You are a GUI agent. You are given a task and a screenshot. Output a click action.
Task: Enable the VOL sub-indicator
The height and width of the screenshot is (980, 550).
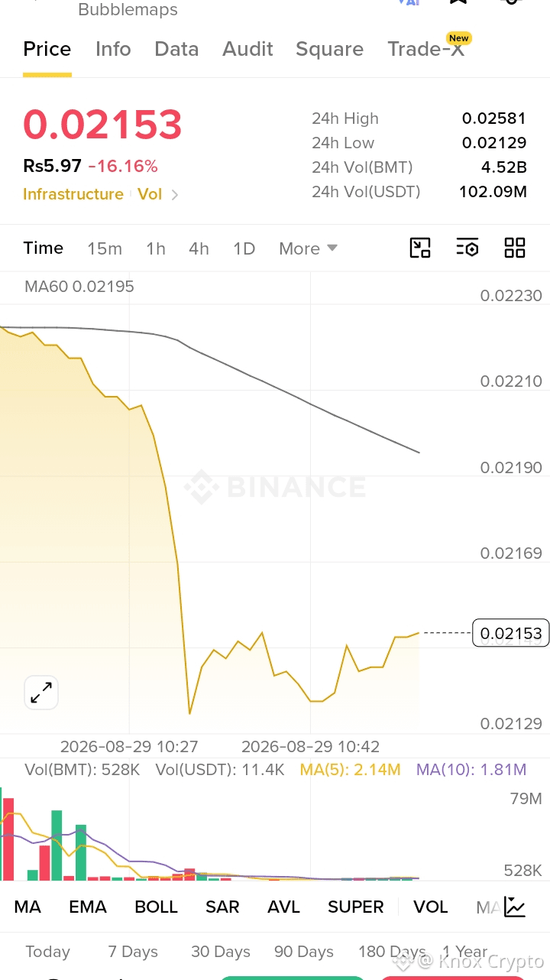430,907
